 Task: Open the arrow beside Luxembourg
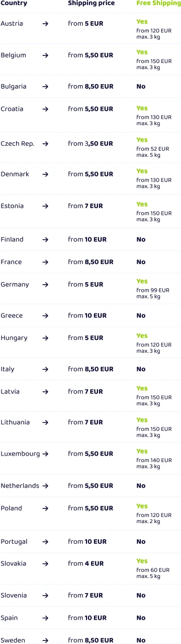coord(45,454)
